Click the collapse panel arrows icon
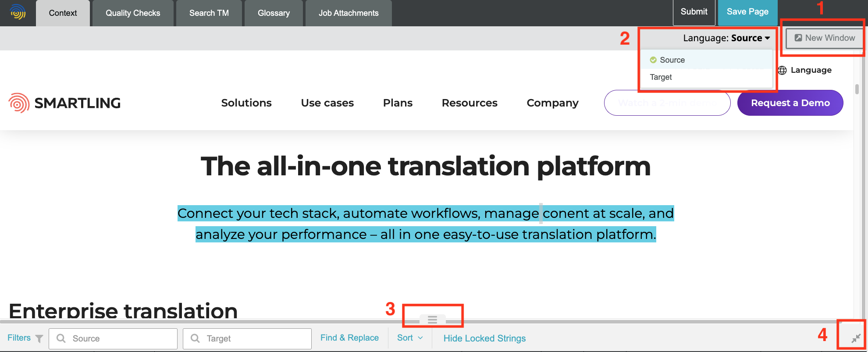 (856, 338)
